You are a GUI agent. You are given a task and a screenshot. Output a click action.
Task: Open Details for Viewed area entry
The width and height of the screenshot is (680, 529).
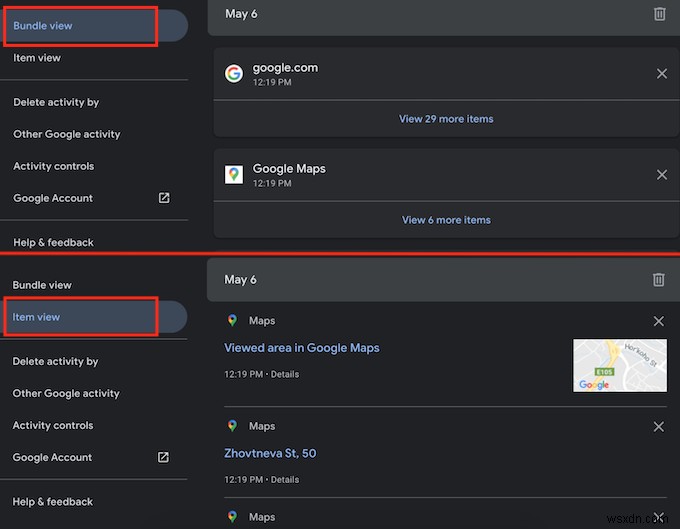click(x=285, y=374)
